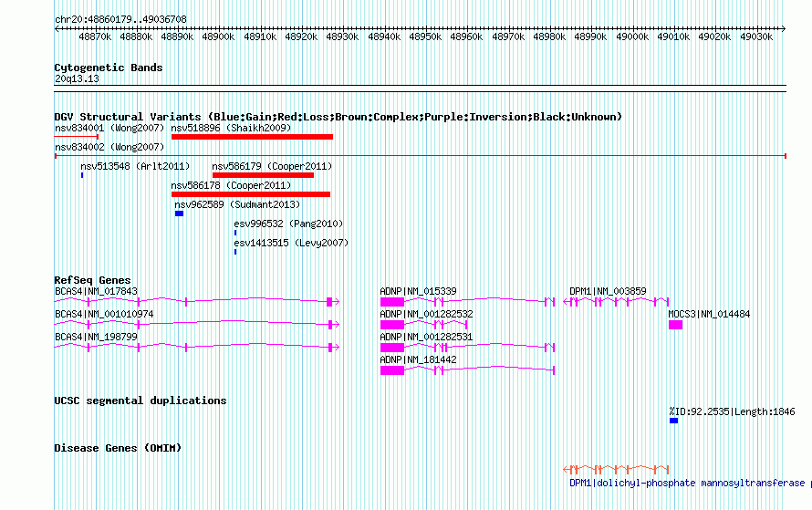
Task: Select the ADNP NM_181442 large magenta exon
Action: (x=392, y=370)
